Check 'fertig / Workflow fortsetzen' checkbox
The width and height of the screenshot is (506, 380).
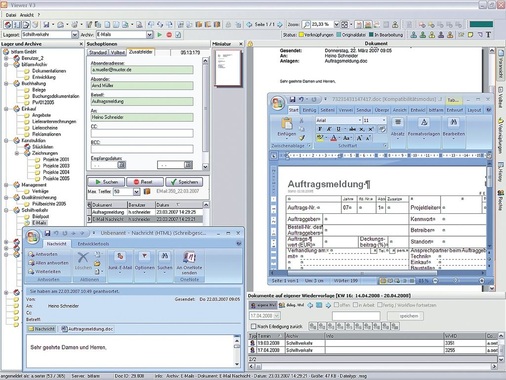tap(380, 305)
